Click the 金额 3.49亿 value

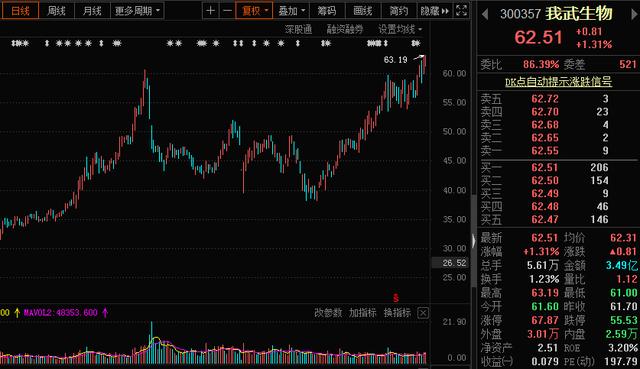(x=622, y=266)
